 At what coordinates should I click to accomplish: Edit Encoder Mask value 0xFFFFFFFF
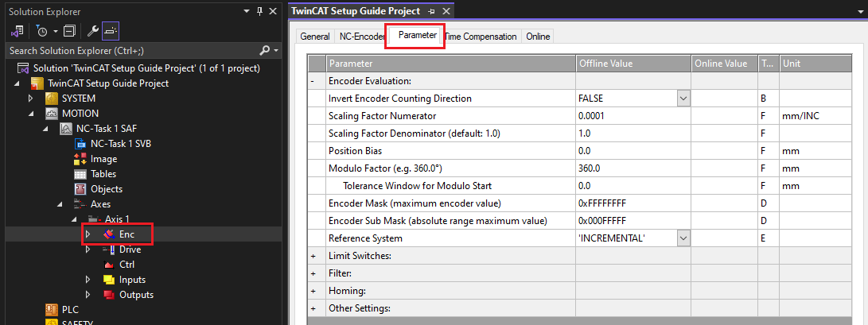pyautogui.click(x=633, y=203)
